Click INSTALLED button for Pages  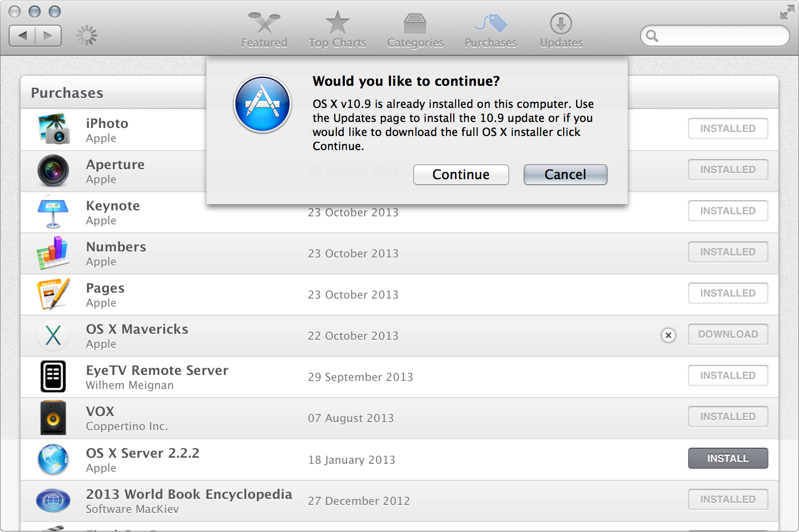(x=728, y=293)
